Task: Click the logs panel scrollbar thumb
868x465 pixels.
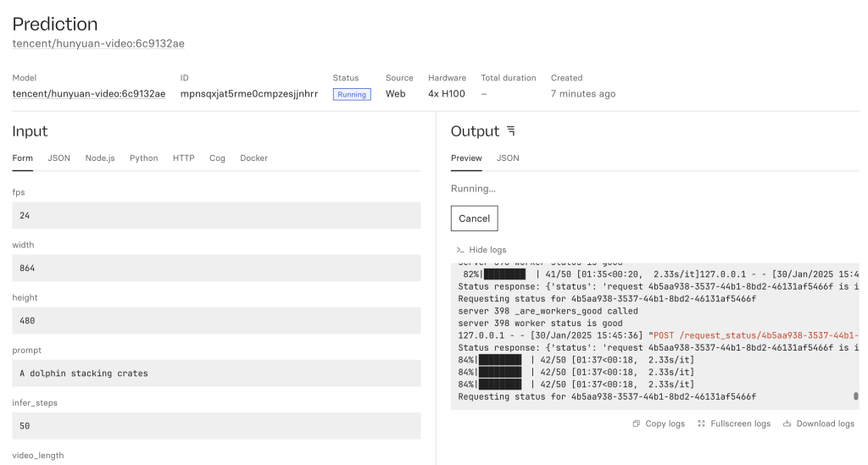Action: point(856,396)
